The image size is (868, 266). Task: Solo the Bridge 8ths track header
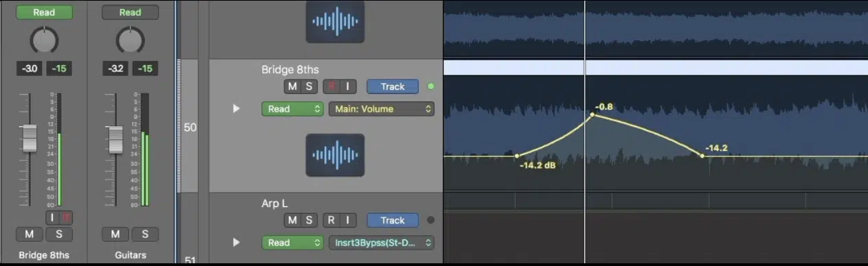[309, 86]
